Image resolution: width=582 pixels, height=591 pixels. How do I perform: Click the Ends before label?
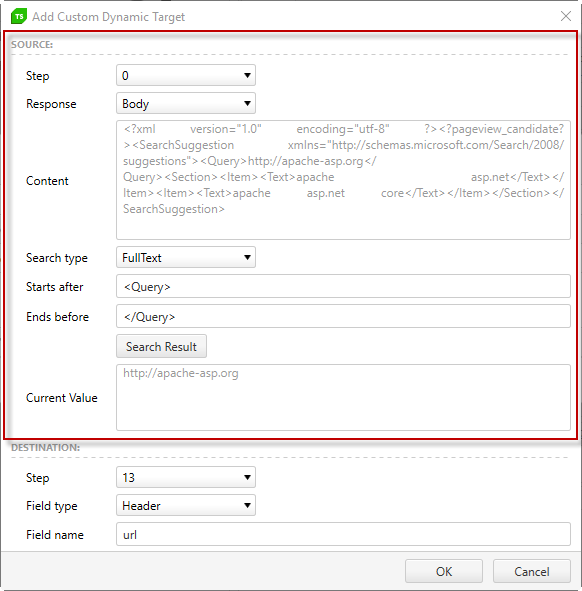click(x=58, y=317)
